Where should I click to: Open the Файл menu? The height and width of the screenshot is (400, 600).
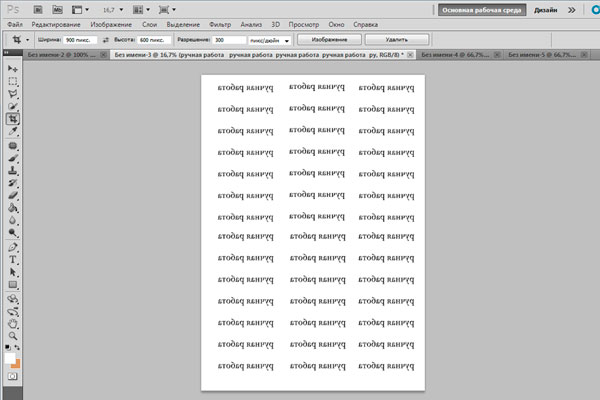15,24
